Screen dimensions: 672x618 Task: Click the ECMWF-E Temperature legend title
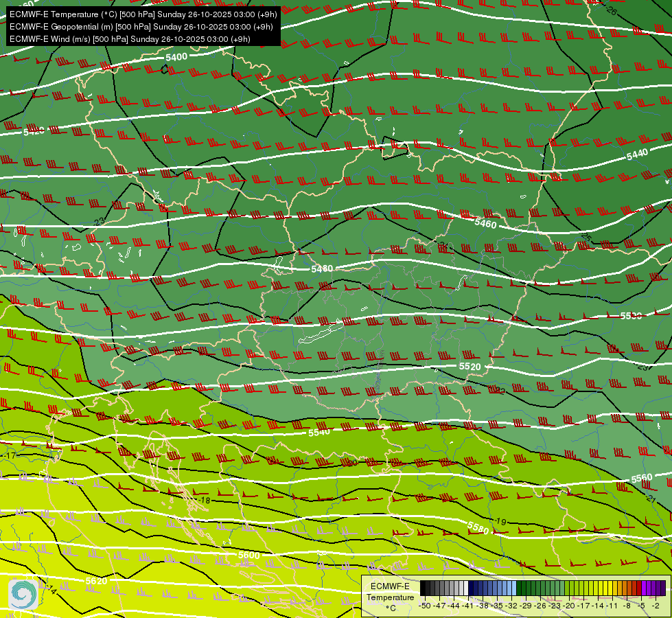click(x=390, y=591)
